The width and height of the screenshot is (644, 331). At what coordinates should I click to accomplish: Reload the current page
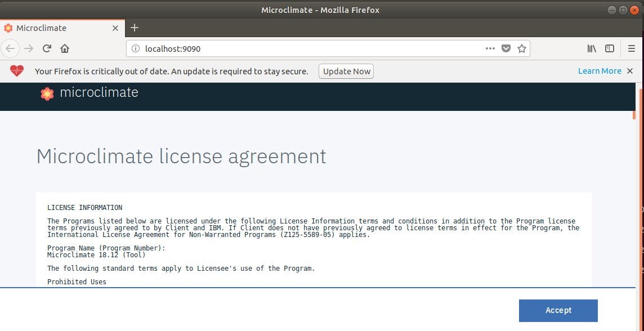click(47, 48)
